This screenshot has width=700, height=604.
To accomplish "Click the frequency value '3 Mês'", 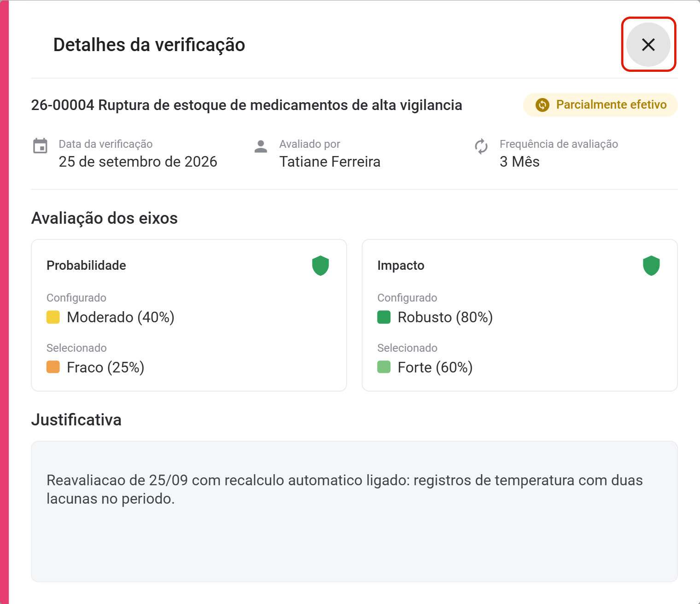I will [519, 162].
